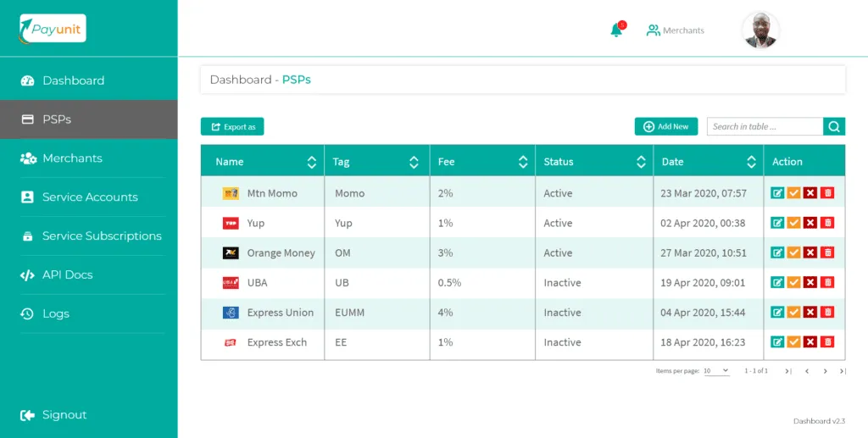Viewport: 868px width, 438px height.
Task: Open the Items per page dropdown
Action: [x=716, y=370]
